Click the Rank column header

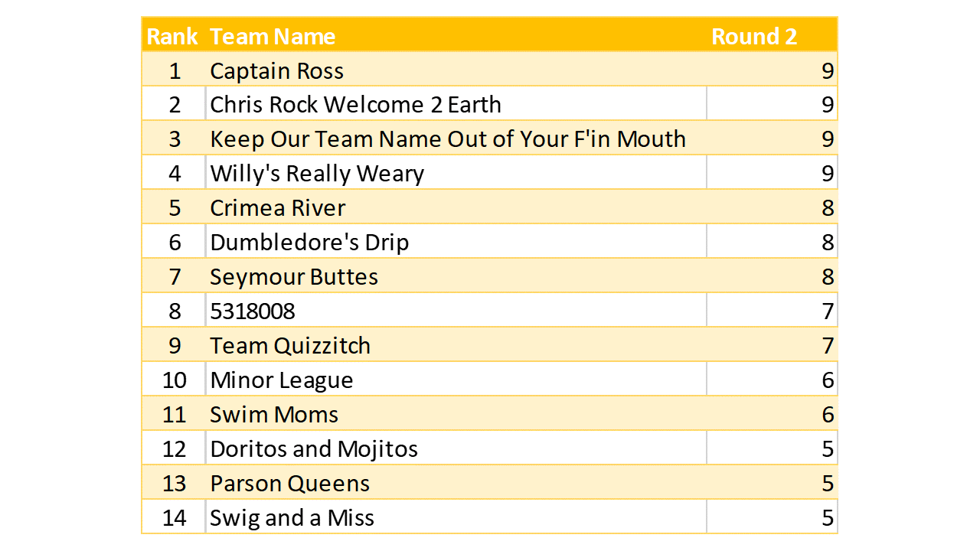click(172, 36)
